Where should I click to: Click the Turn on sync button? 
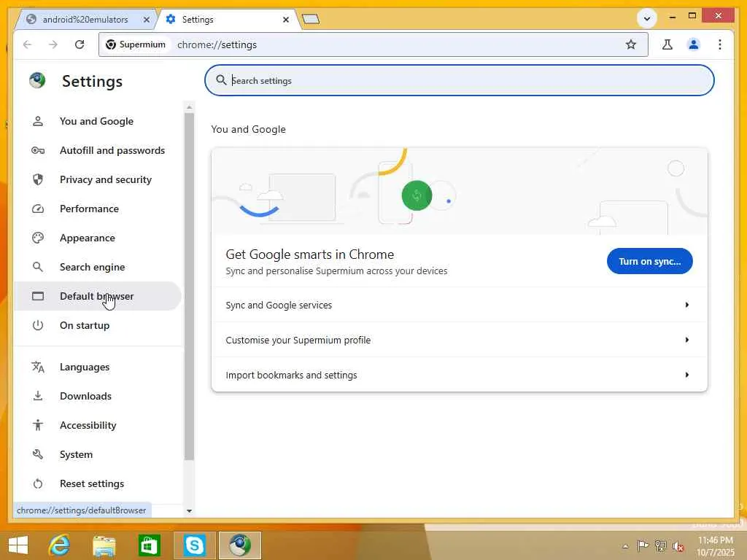[649, 261]
